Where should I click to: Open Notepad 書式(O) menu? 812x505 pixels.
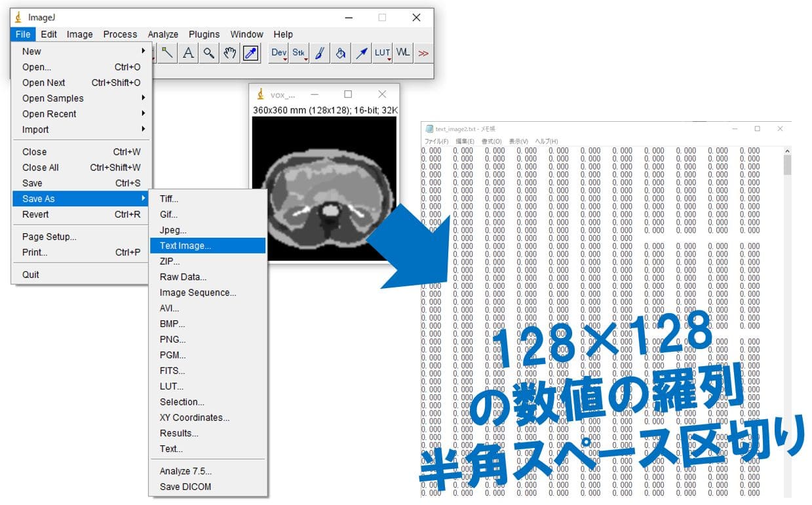[x=492, y=141]
